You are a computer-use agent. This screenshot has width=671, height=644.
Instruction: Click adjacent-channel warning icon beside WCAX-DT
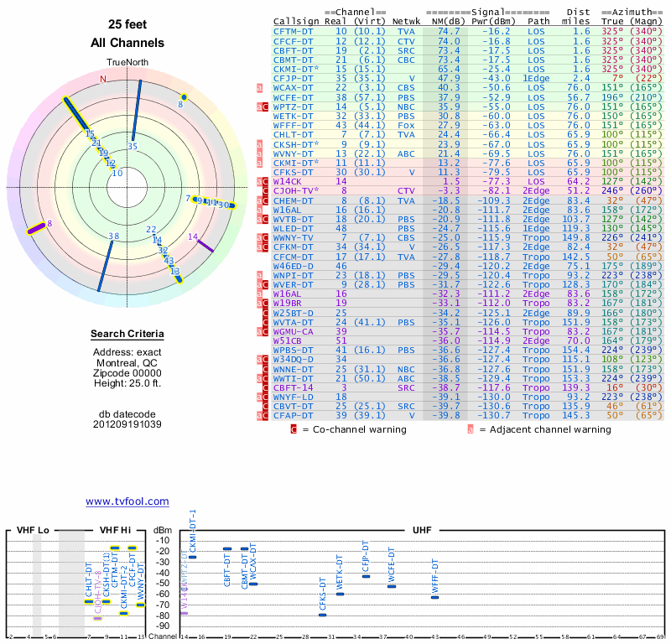260,87
